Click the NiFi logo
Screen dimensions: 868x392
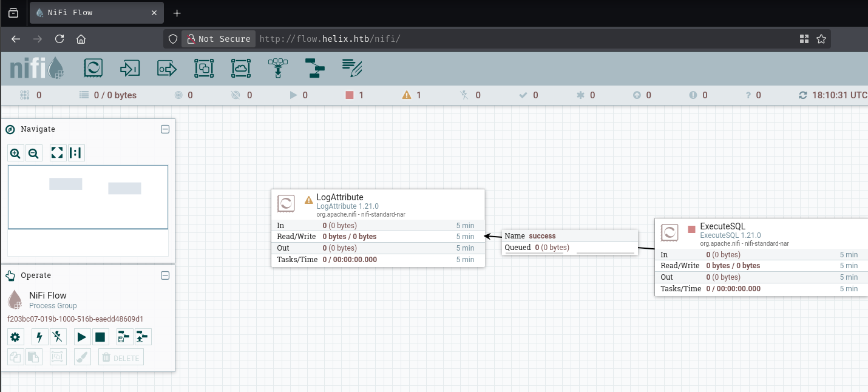click(x=36, y=69)
